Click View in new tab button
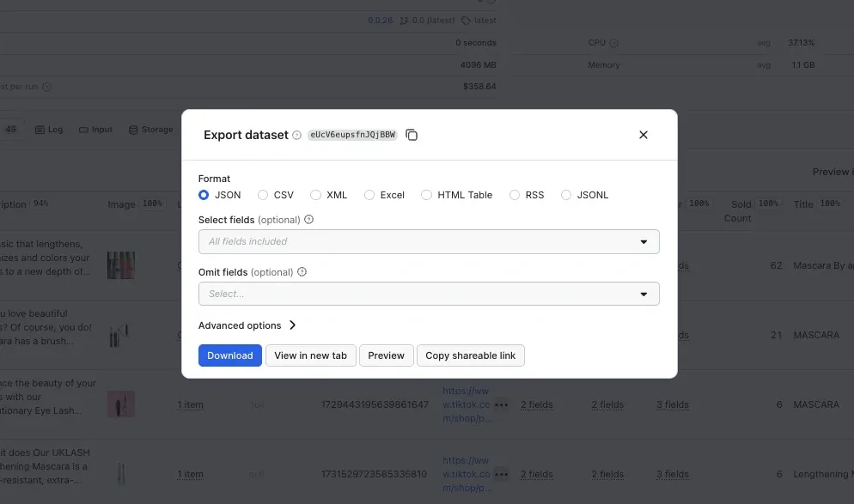The height and width of the screenshot is (504, 854). tap(310, 355)
